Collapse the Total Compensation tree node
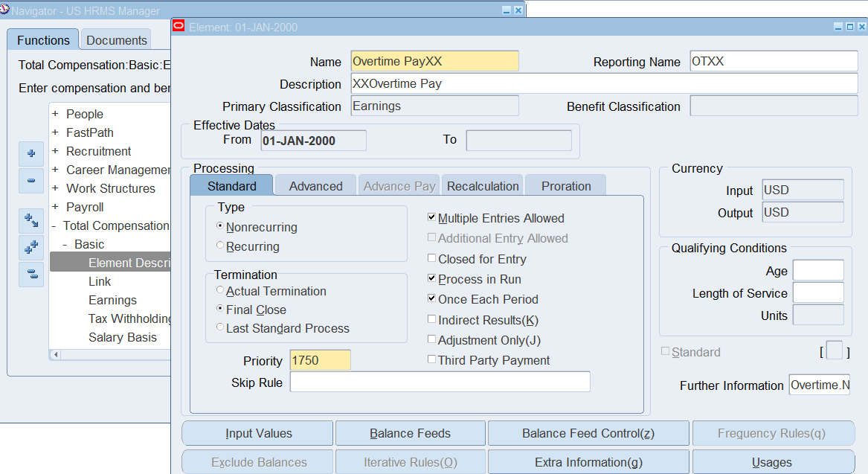This screenshot has width=868, height=474. tap(54, 225)
